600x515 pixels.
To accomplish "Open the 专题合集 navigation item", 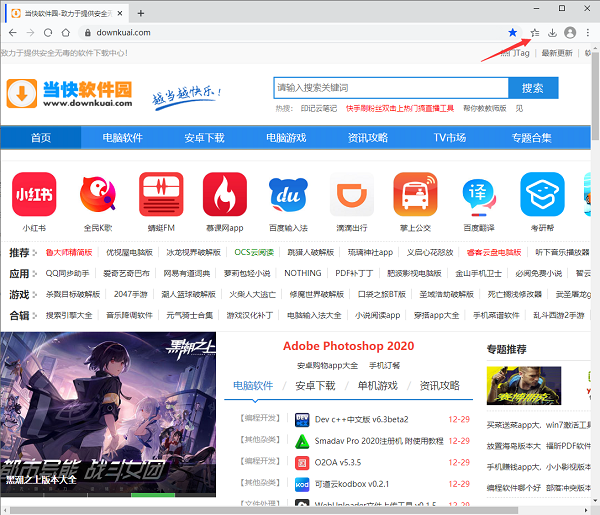I will tap(532, 137).
